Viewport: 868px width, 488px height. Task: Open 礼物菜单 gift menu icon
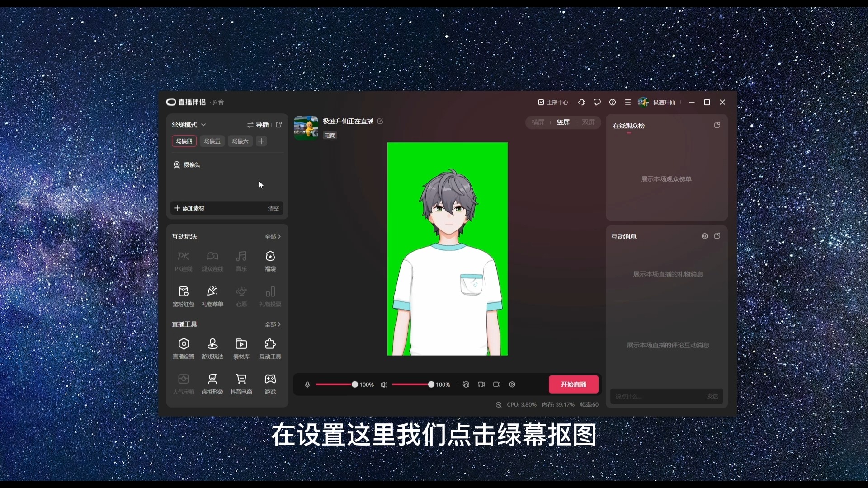coord(212,292)
